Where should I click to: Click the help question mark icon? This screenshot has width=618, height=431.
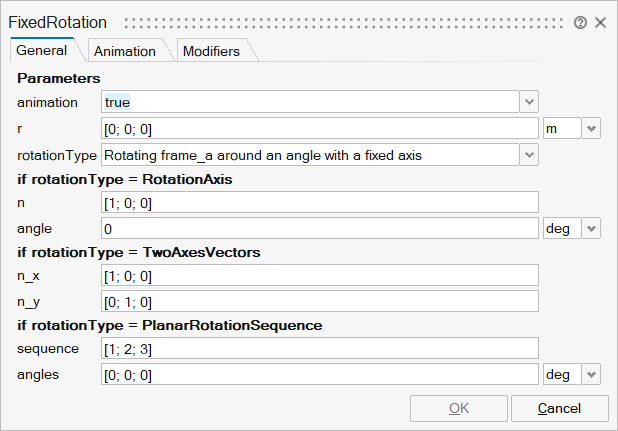581,22
